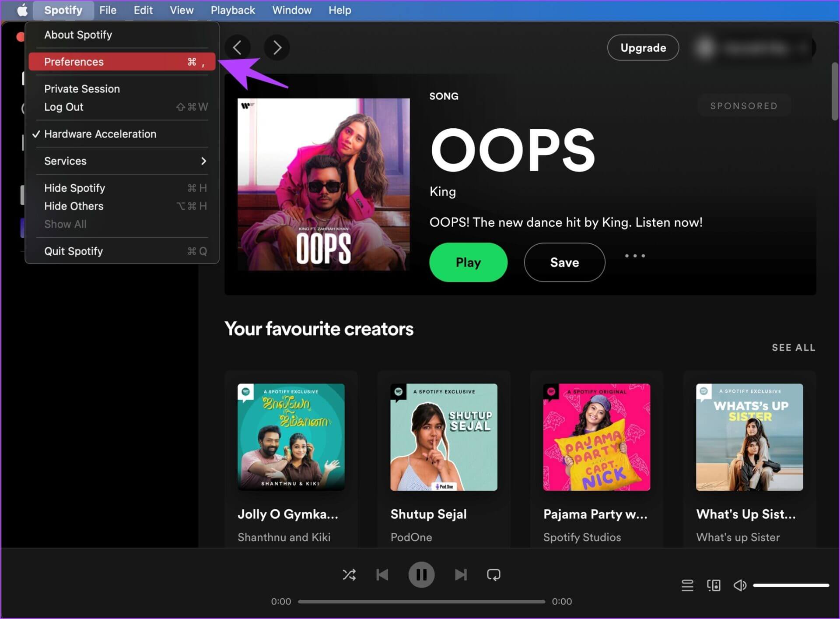Select Quit Spotify
This screenshot has height=619, width=840.
tap(122, 251)
